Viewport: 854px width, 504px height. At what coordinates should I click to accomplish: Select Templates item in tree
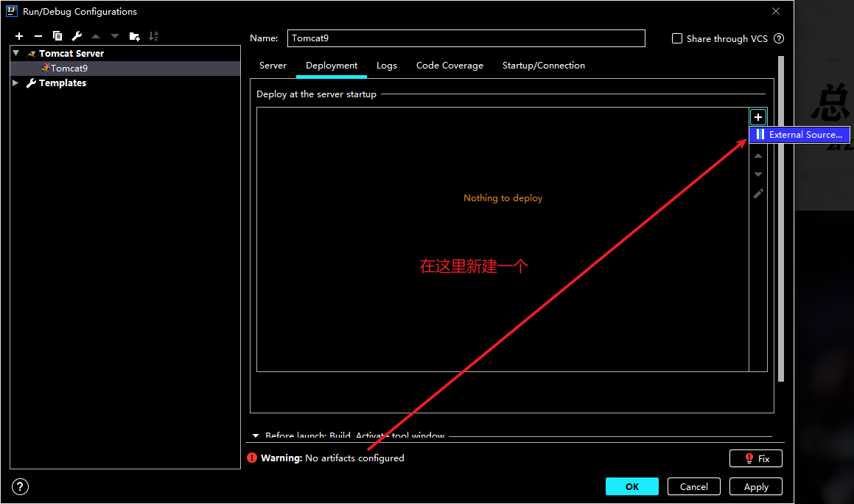coord(125,83)
